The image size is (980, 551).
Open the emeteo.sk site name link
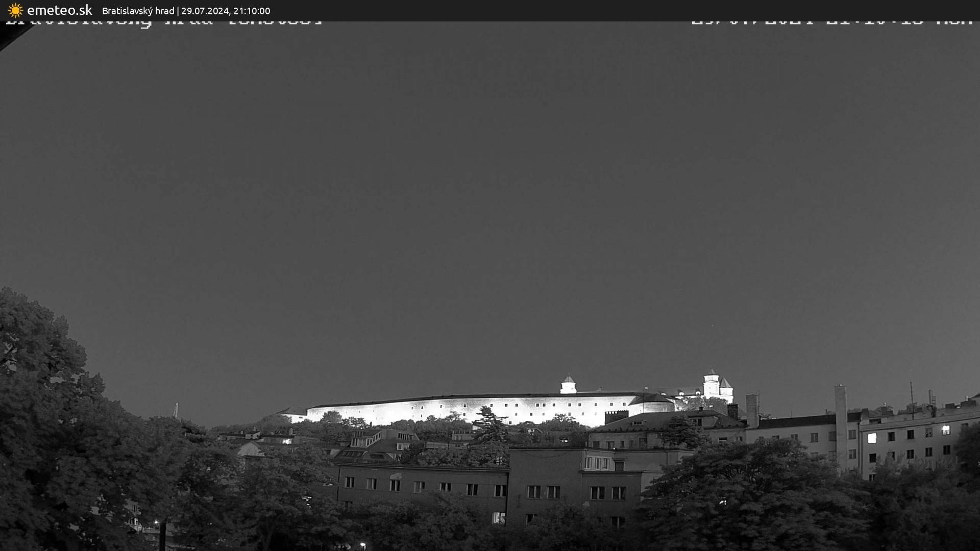pos(59,10)
